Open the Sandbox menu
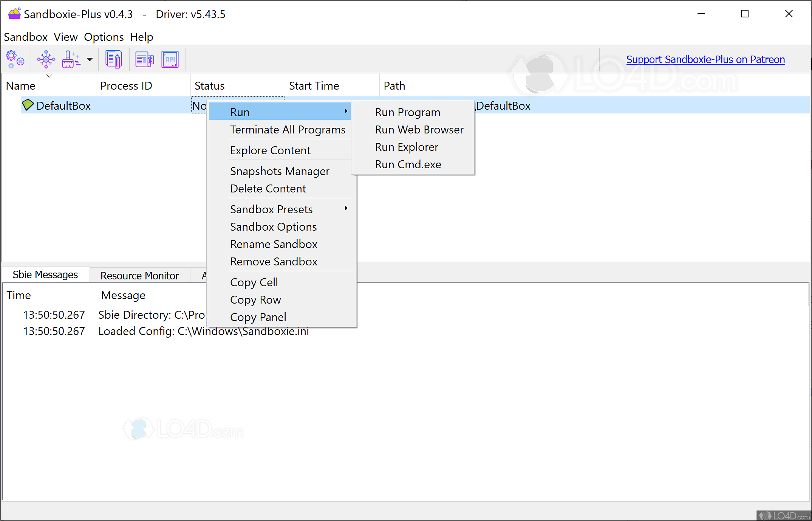This screenshot has height=521, width=812. pyautogui.click(x=26, y=37)
